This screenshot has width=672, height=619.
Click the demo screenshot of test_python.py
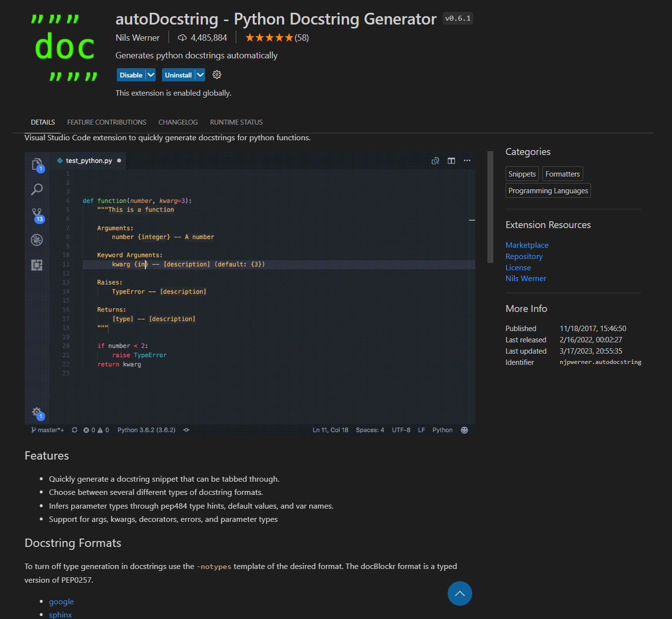(x=250, y=293)
